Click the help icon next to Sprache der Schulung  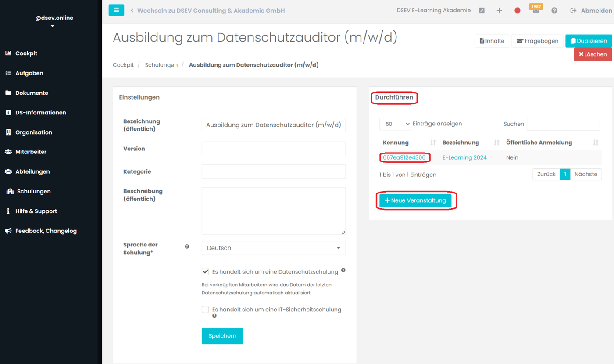(x=187, y=246)
